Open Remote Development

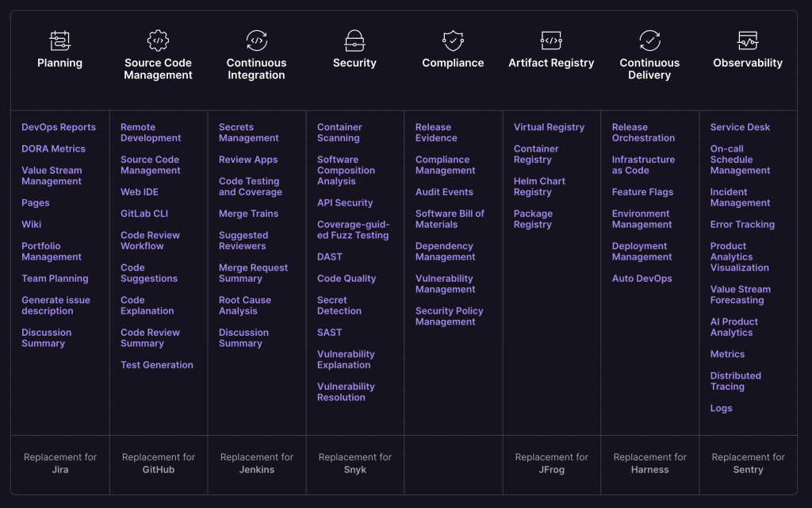[x=151, y=133]
